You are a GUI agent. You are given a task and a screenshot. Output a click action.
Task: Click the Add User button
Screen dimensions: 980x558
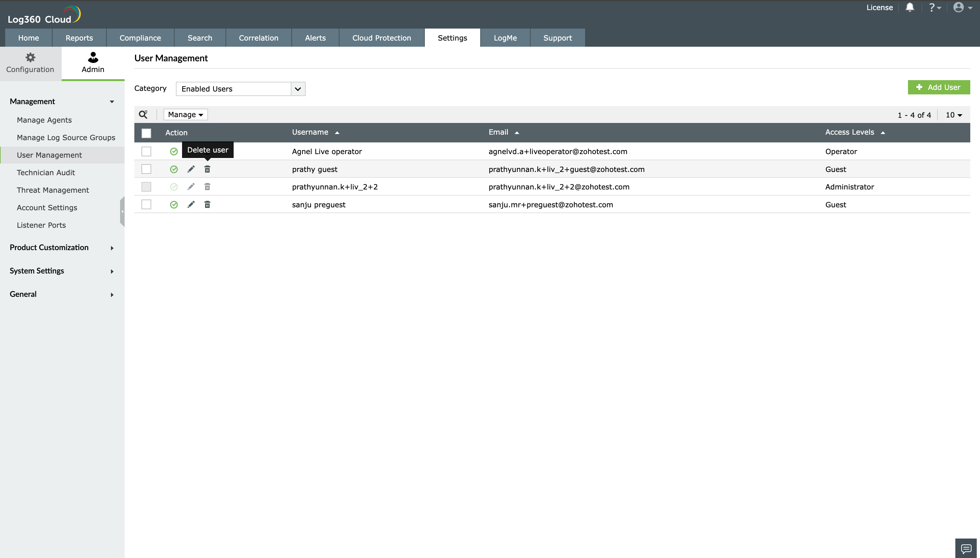[938, 87]
